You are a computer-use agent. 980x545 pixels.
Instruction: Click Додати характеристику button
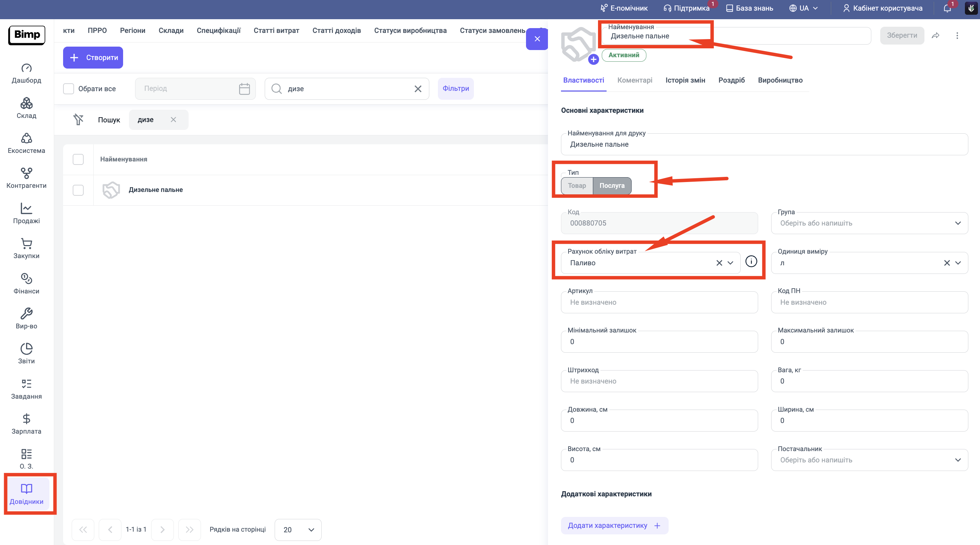pos(614,525)
